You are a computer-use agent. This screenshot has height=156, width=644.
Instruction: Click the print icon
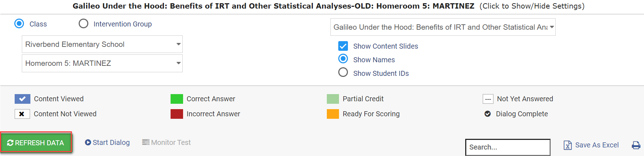tap(636, 145)
